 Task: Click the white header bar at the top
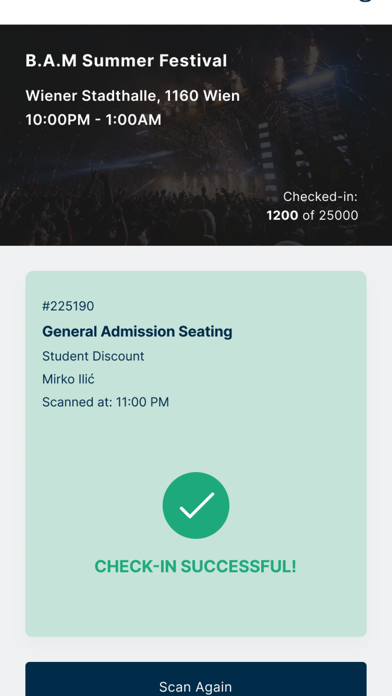coord(196,12)
